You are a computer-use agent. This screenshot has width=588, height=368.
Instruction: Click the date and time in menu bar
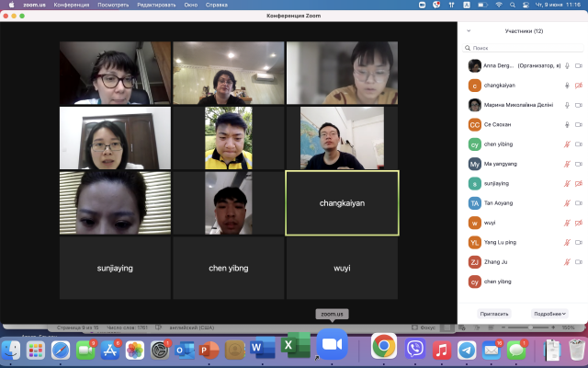558,5
